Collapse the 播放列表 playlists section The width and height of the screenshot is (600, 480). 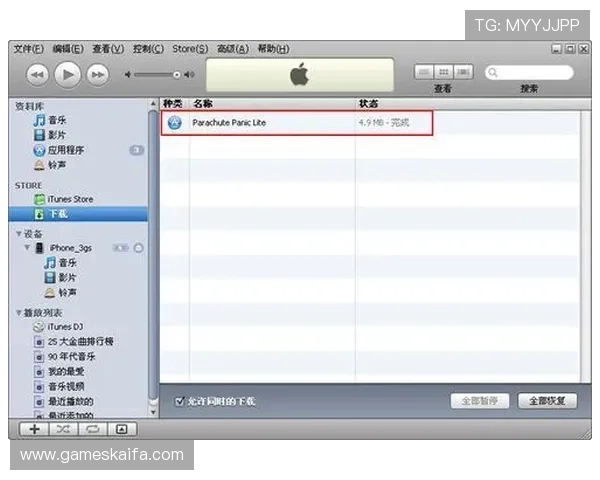(x=19, y=312)
